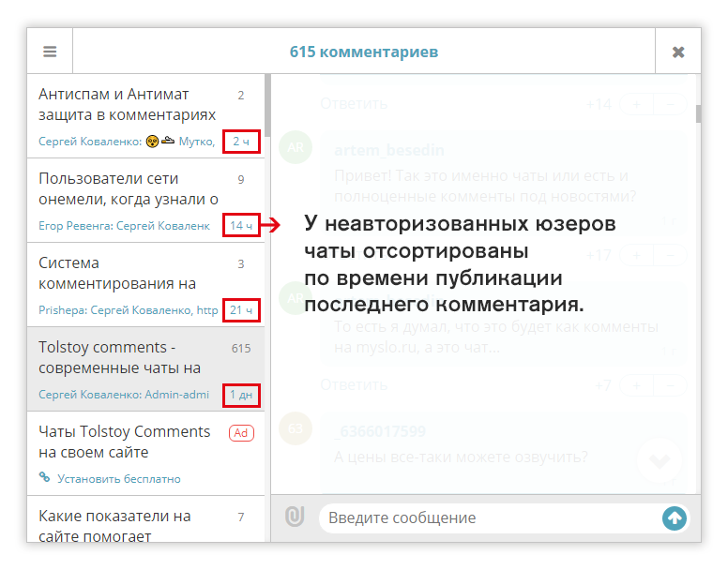This screenshot has height=570, width=728.
Task: Click the 2 ч timestamp
Action: click(x=241, y=142)
